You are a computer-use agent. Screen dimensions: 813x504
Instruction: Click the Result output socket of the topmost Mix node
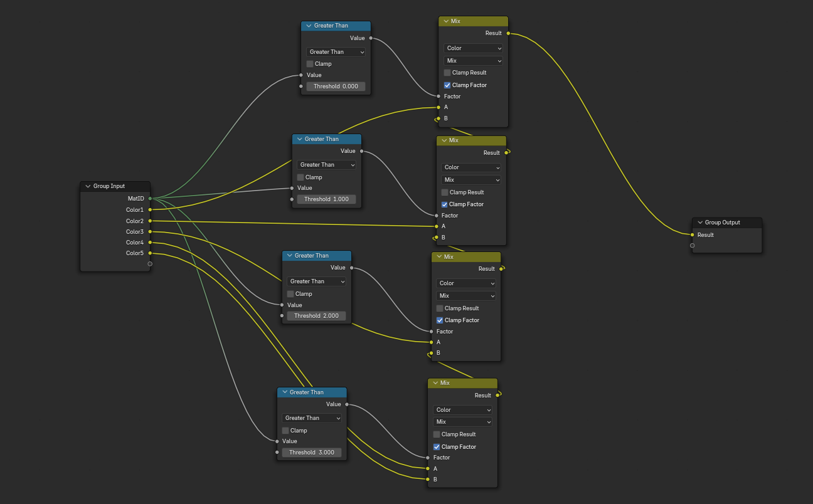[x=507, y=33]
